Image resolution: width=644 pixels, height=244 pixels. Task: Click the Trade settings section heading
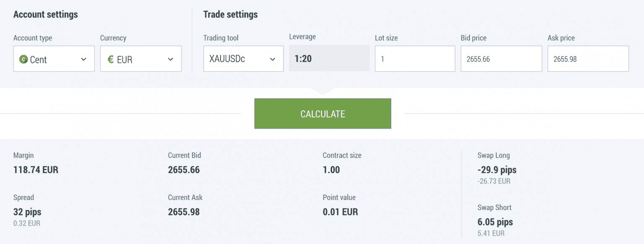[x=230, y=14]
